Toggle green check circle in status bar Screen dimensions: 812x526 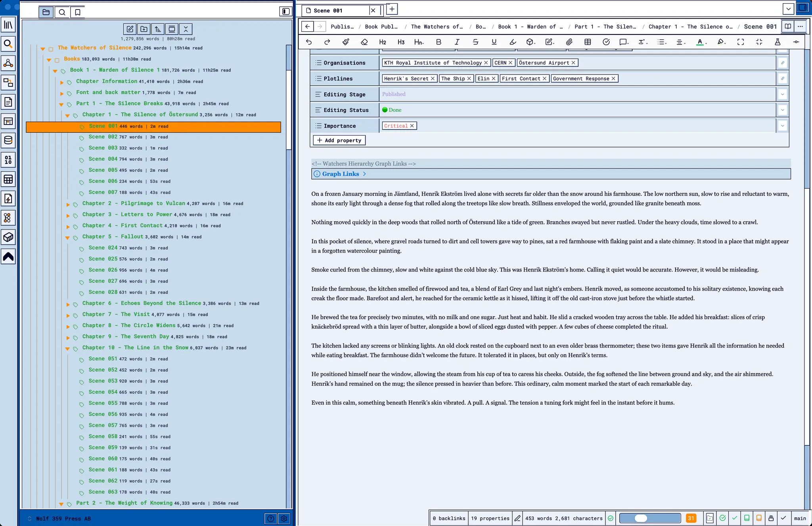coord(722,518)
